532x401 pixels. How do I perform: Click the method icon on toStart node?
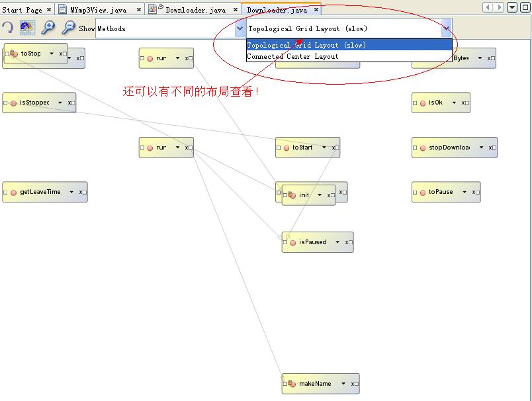click(x=287, y=148)
